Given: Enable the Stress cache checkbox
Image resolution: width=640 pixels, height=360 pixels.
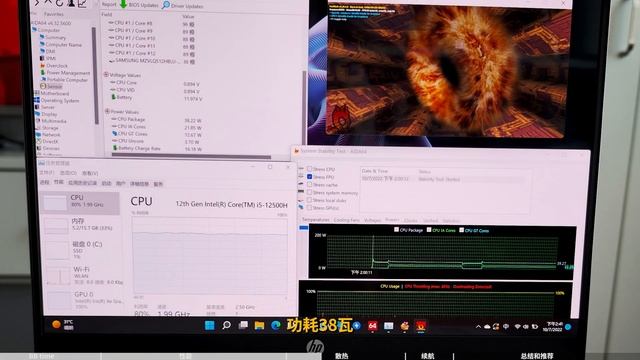Looking at the screenshot, I should click(309, 184).
